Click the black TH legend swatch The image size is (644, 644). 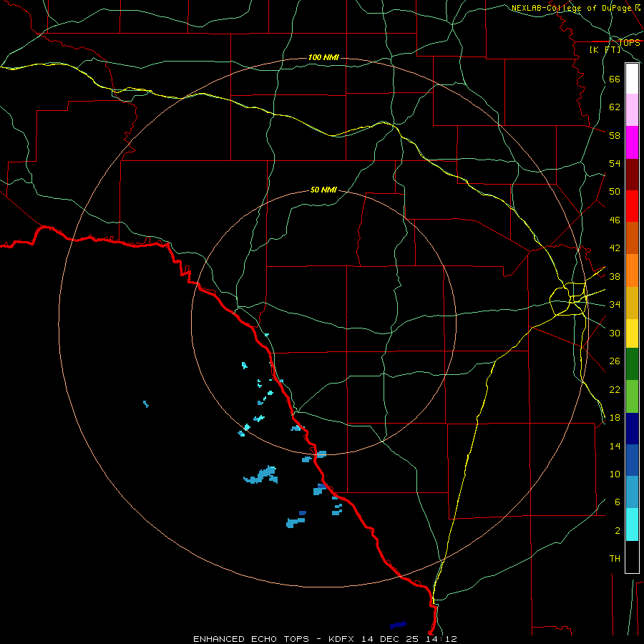632,557
